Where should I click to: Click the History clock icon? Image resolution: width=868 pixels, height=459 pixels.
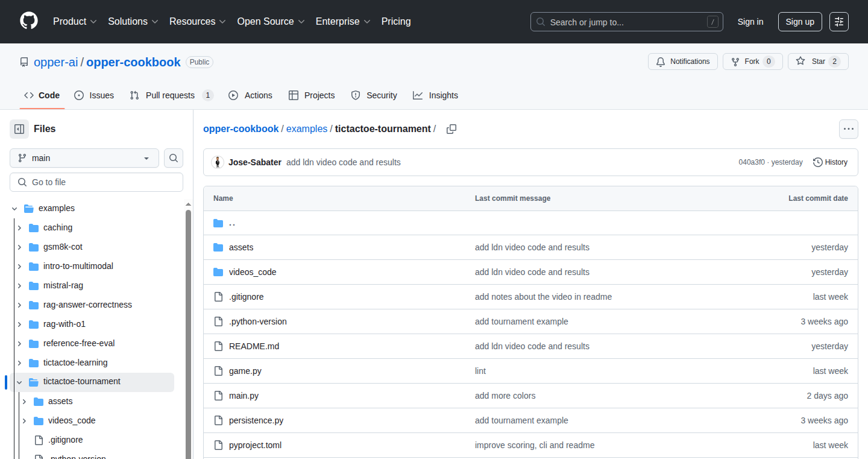[x=817, y=162]
